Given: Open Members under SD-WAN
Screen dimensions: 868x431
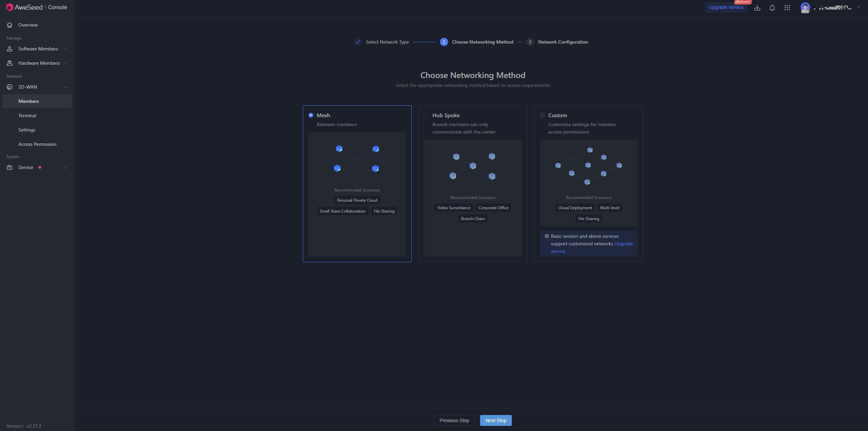Looking at the screenshot, I should [x=37, y=101].
